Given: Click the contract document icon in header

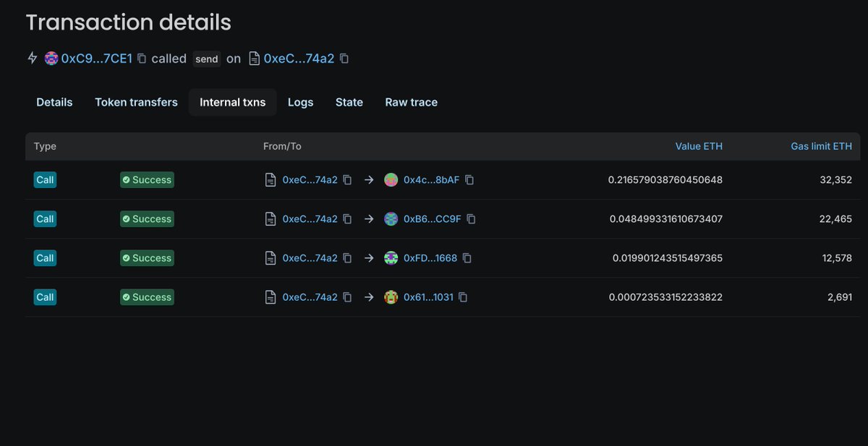Looking at the screenshot, I should (x=254, y=59).
